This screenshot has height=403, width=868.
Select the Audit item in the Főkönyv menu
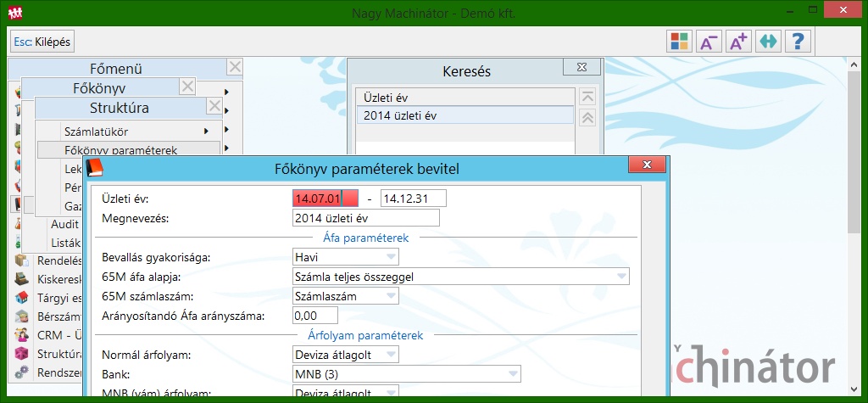tap(64, 224)
